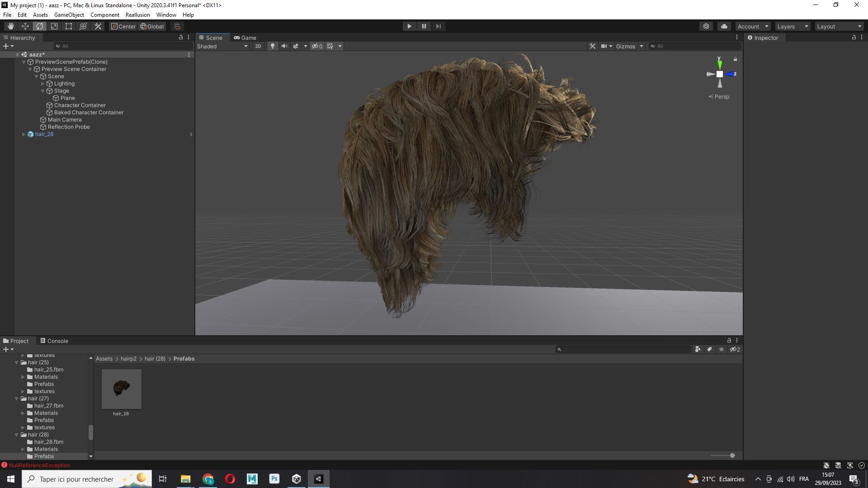Image resolution: width=868 pixels, height=488 pixels.
Task: Click the Search by Label icon
Action: pyautogui.click(x=709, y=349)
